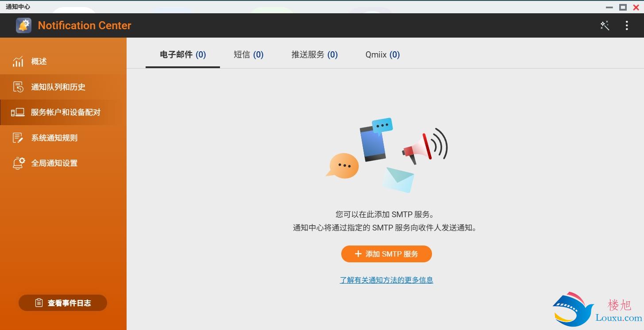The image size is (644, 330).
Task: Click the Notification Center title text
Action: [85, 26]
